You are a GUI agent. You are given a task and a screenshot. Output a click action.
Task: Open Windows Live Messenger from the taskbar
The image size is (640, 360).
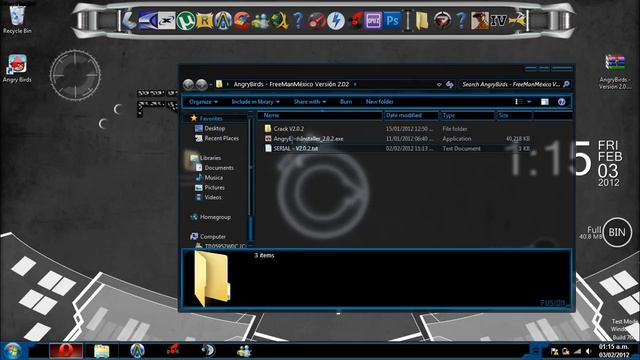pyautogui.click(x=244, y=351)
